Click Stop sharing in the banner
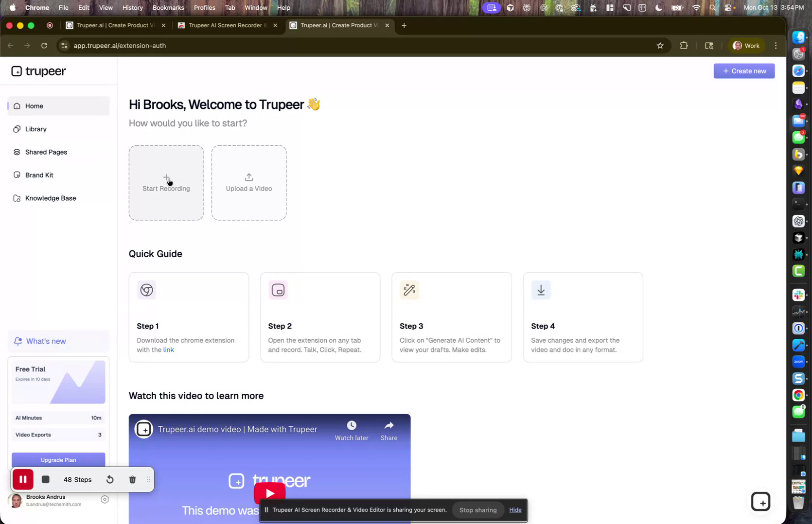 (x=477, y=510)
